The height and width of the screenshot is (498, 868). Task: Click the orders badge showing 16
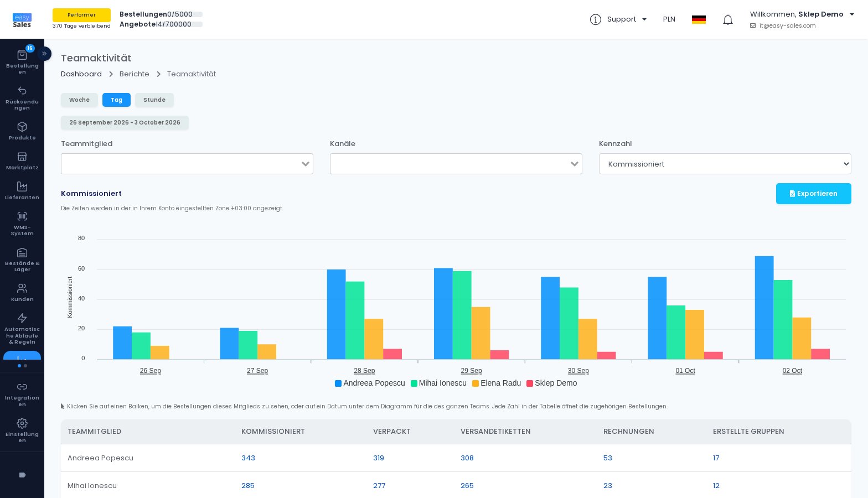pos(30,48)
